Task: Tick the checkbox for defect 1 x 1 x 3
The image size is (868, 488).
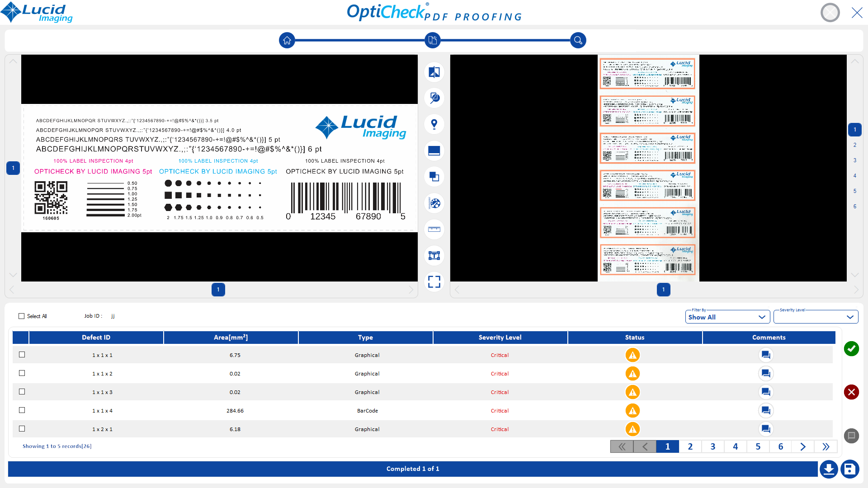Action: click(22, 392)
